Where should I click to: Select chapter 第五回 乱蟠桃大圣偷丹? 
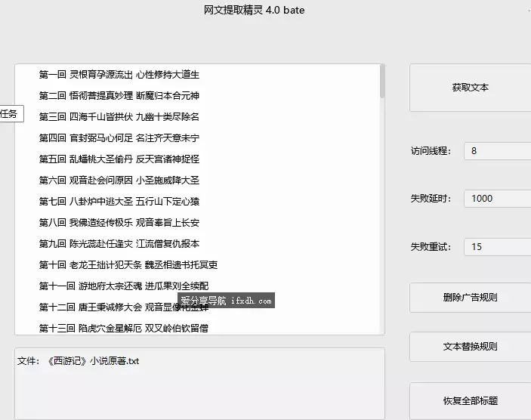[119, 159]
